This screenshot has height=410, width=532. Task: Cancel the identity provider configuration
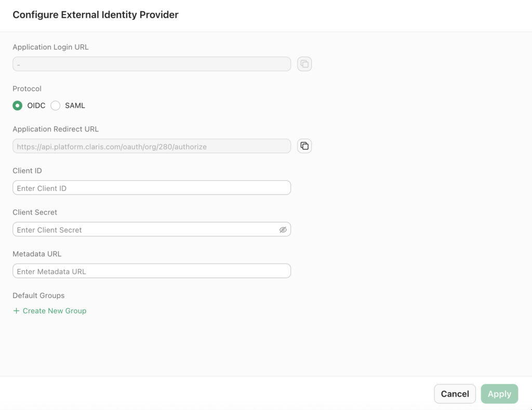[455, 394]
